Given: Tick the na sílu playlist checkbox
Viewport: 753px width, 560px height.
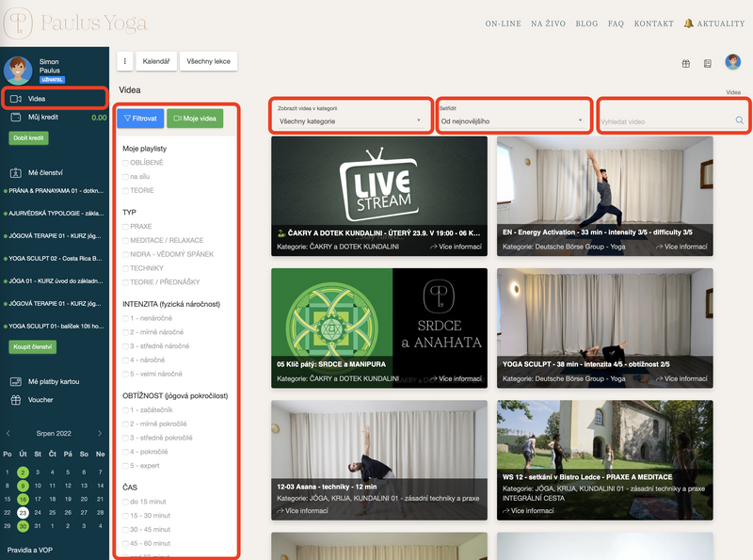Looking at the screenshot, I should pos(125,177).
